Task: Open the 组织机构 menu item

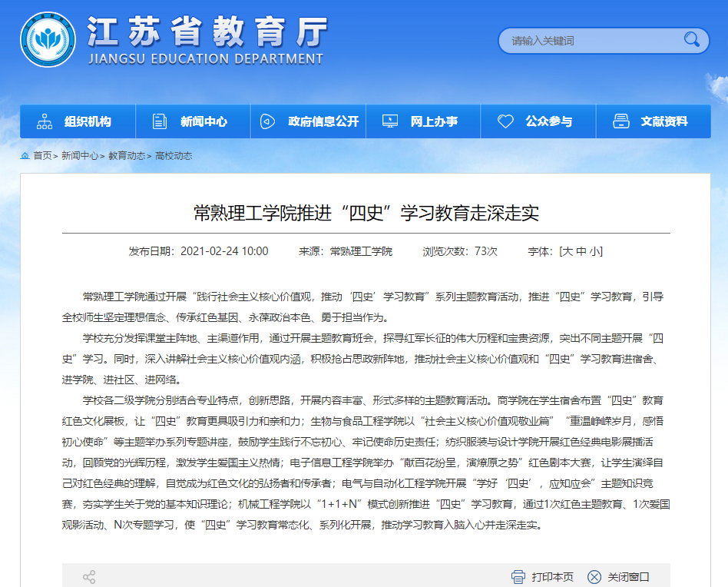Action: 78,121
